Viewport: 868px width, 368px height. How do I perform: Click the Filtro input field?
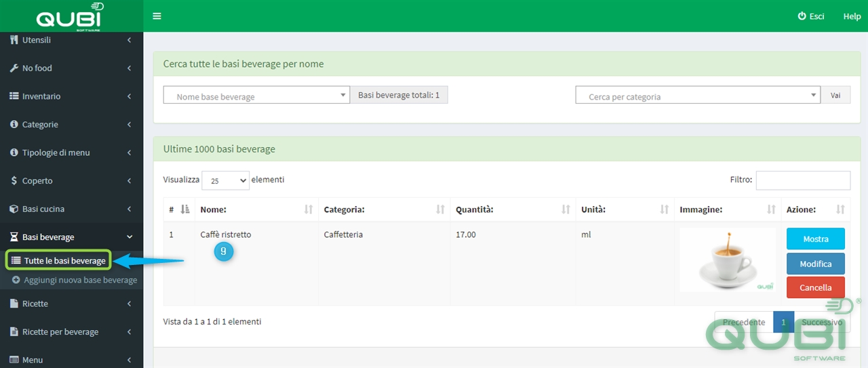(803, 180)
